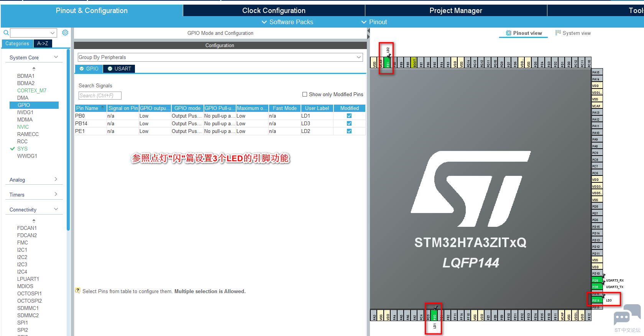This screenshot has height=336, width=644.
Task: Click the Search Signals input field
Action: (100, 95)
